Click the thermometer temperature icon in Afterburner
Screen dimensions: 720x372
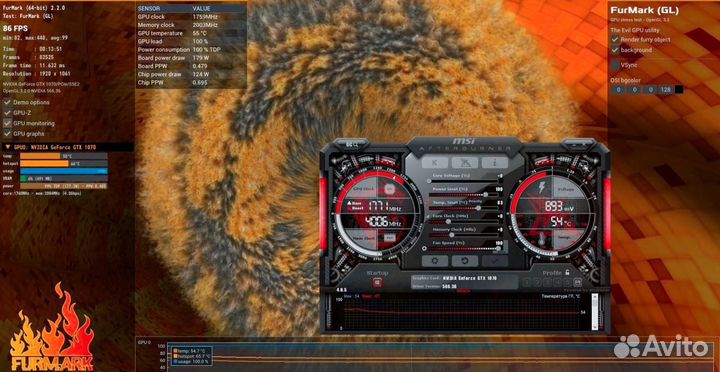pyautogui.click(x=541, y=239)
